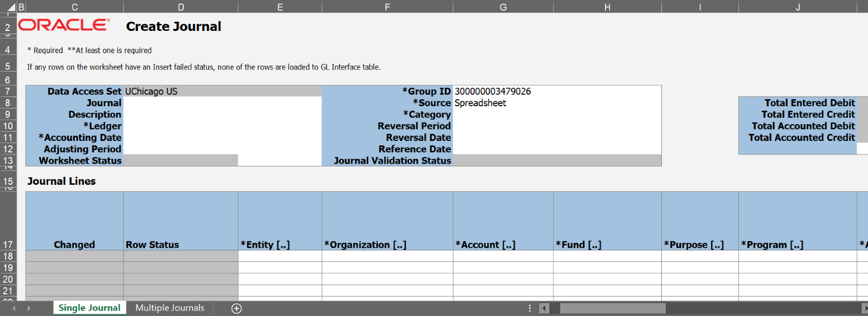Click the Journal name input cell

tap(222, 103)
